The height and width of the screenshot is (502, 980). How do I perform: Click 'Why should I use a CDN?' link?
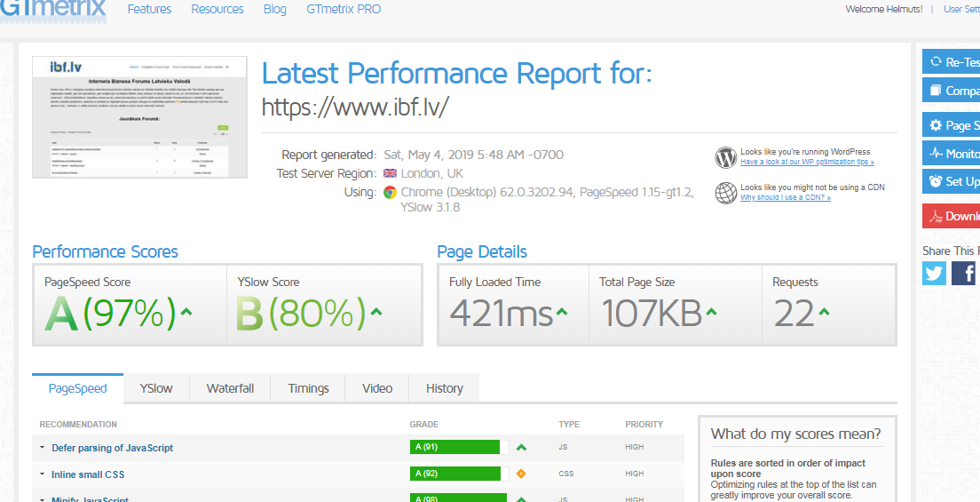(x=786, y=197)
